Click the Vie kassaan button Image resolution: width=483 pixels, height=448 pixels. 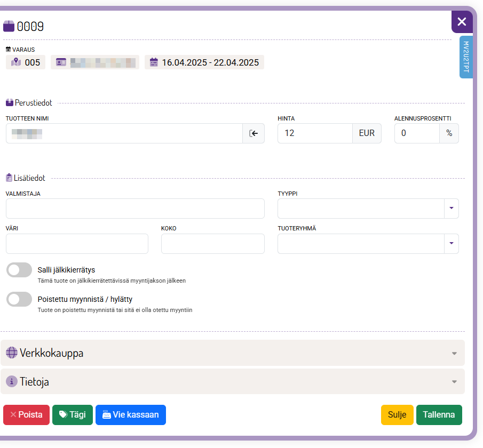pos(130,415)
